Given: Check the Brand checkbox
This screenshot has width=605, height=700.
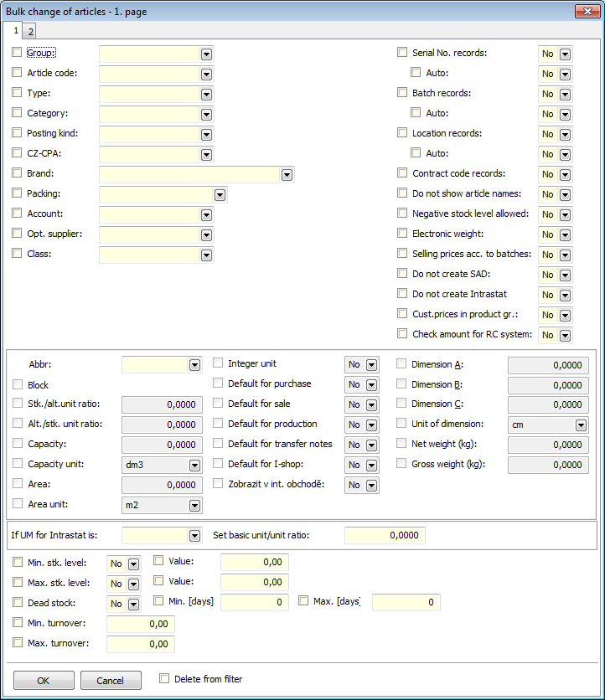Looking at the screenshot, I should (x=17, y=172).
